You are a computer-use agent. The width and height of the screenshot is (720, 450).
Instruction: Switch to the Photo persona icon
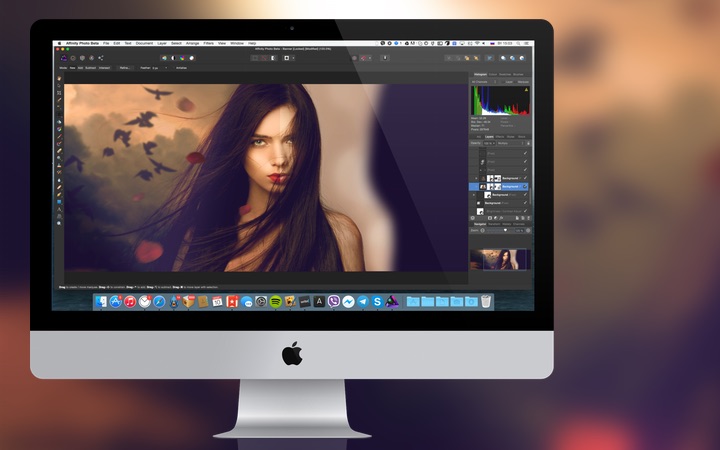click(64, 58)
